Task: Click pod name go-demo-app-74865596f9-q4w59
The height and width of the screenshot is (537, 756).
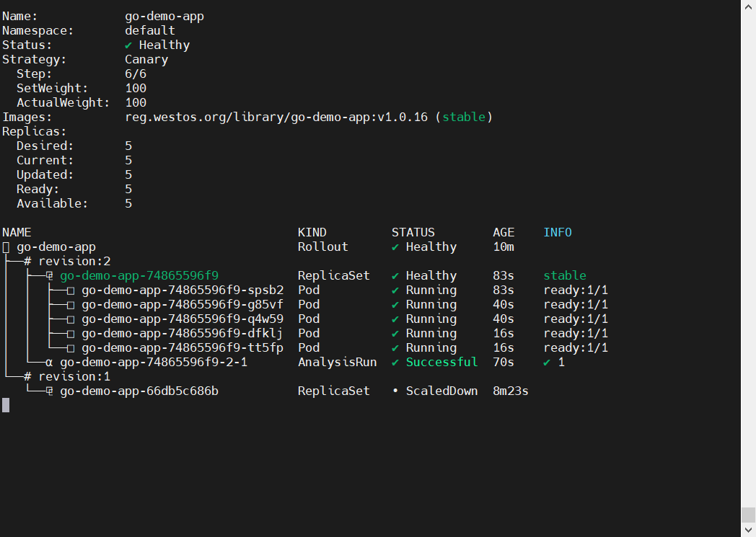Action: [182, 319]
